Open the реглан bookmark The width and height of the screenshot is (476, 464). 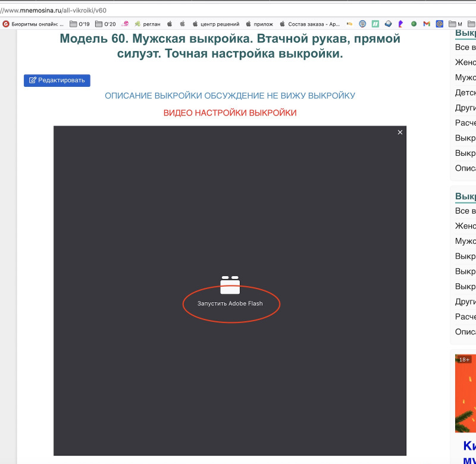147,24
